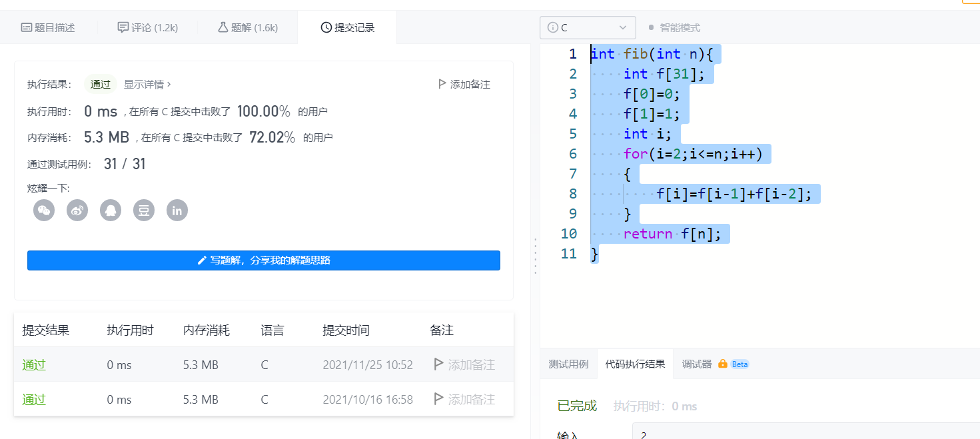Click 添加备注 beside execution result
This screenshot has width=980, height=439.
464,84
